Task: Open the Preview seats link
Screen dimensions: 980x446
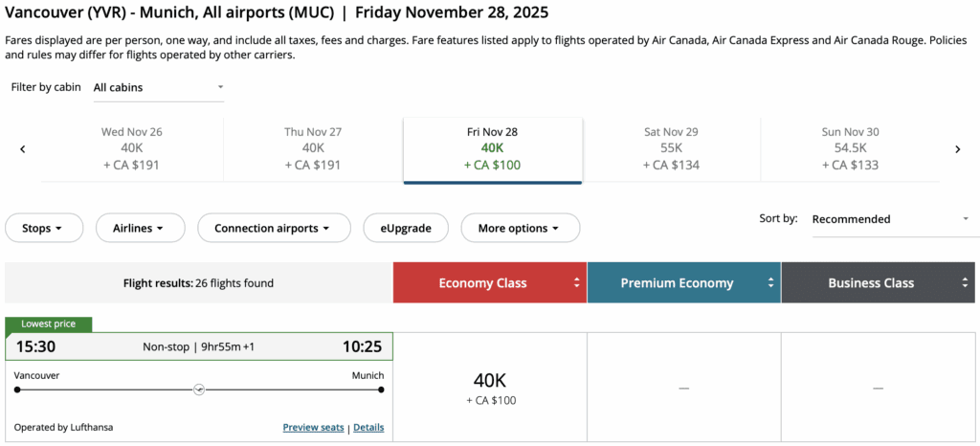Action: 313,428
